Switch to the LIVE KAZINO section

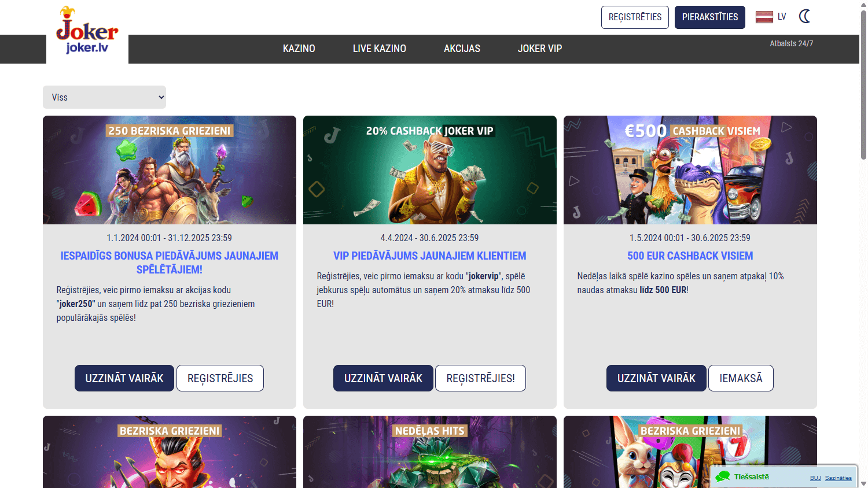(x=380, y=49)
